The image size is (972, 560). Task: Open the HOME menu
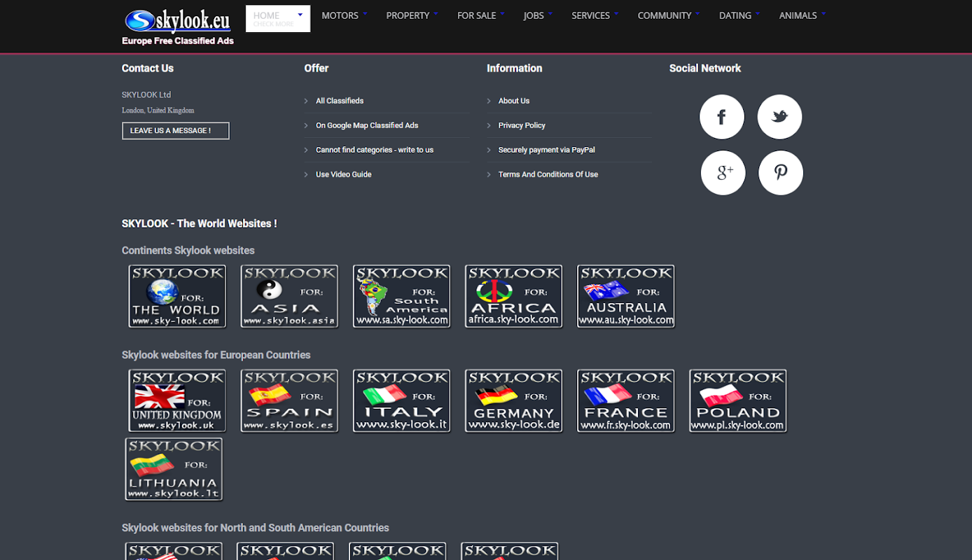(278, 19)
